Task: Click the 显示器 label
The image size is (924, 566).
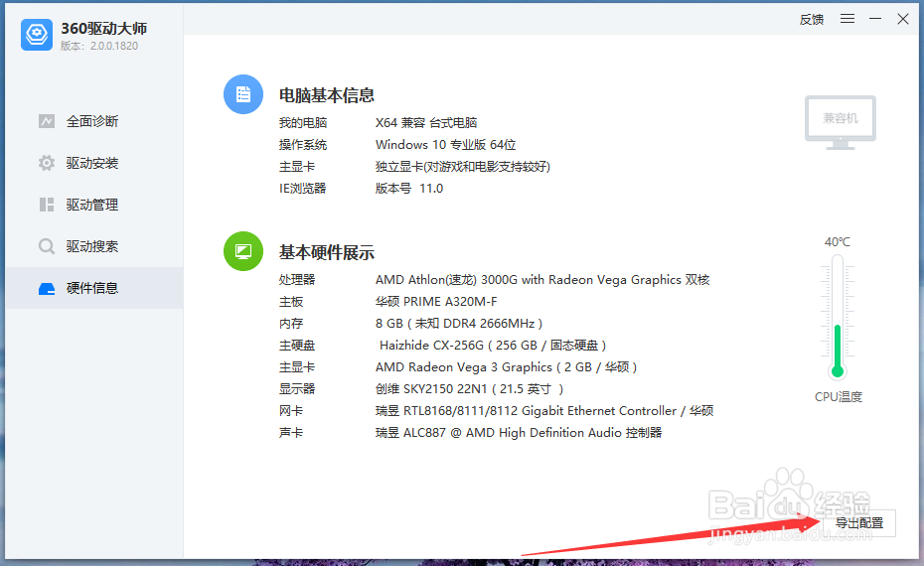Action: point(297,389)
